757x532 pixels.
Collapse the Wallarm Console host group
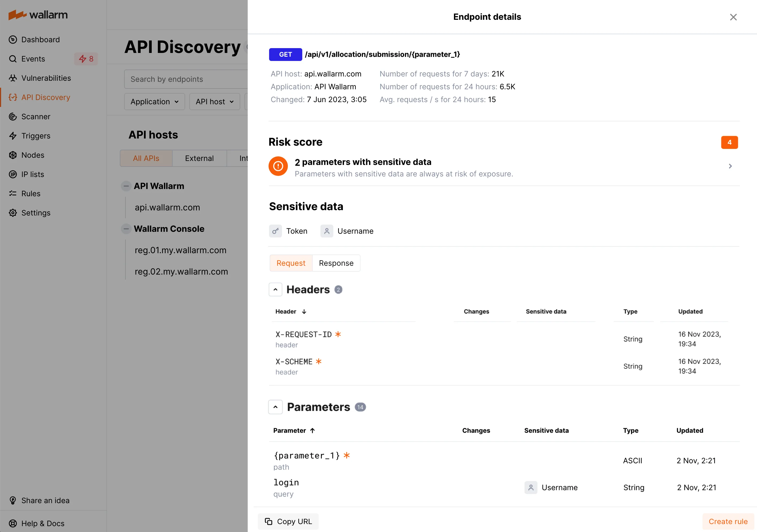click(126, 229)
